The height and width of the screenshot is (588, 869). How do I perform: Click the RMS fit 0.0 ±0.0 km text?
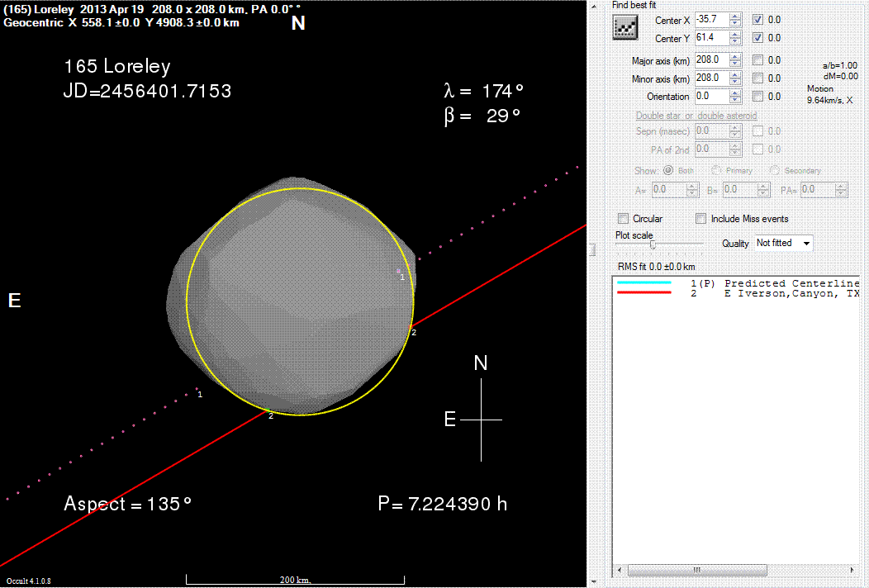pyautogui.click(x=656, y=267)
